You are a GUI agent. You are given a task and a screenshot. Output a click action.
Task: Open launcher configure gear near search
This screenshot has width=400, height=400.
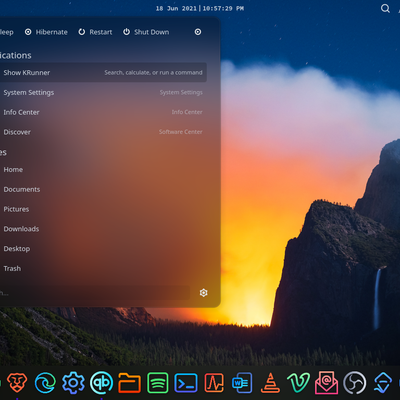[x=204, y=293]
